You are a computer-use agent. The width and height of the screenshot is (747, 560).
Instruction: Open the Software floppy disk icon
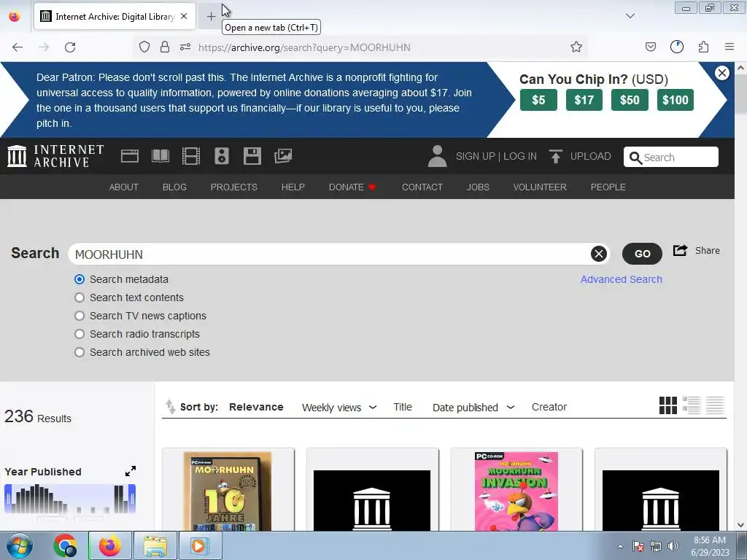[252, 156]
